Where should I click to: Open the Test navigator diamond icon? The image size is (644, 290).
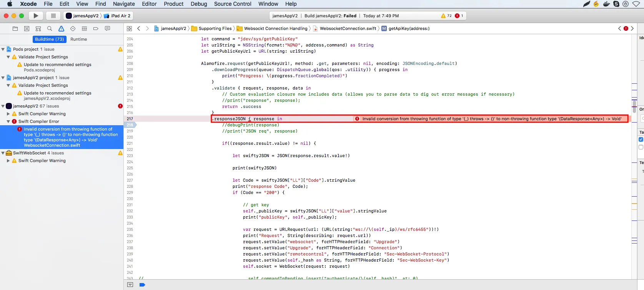pos(73,28)
